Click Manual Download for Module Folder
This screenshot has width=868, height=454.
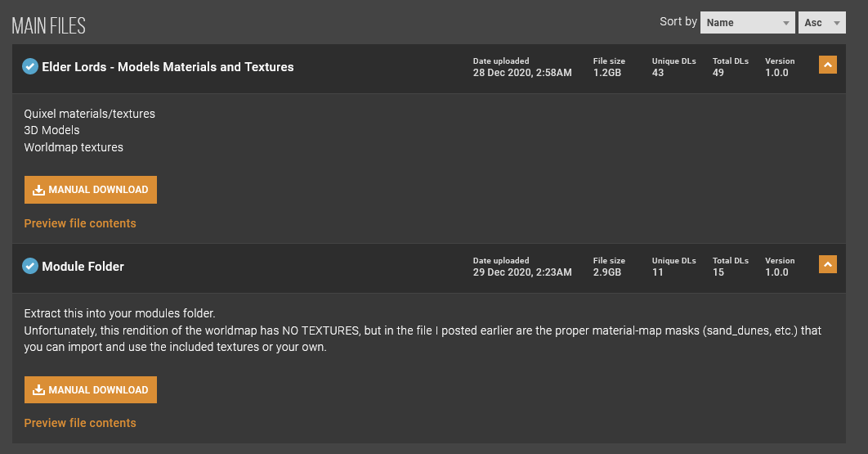pyautogui.click(x=91, y=389)
